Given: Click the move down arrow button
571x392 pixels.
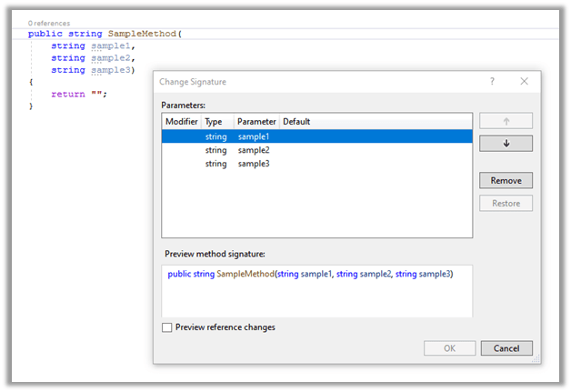Looking at the screenshot, I should pos(506,144).
